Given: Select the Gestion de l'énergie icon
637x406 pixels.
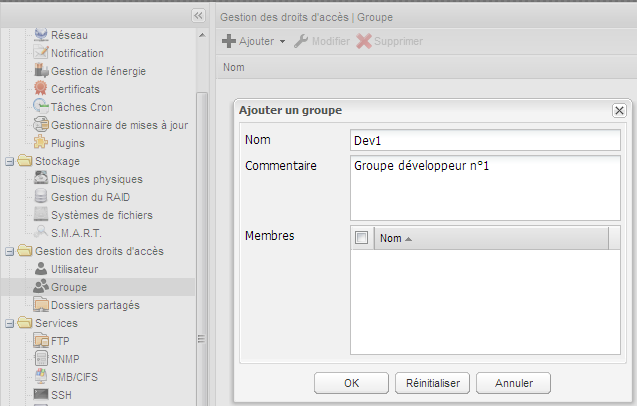Looking at the screenshot, I should (41, 71).
